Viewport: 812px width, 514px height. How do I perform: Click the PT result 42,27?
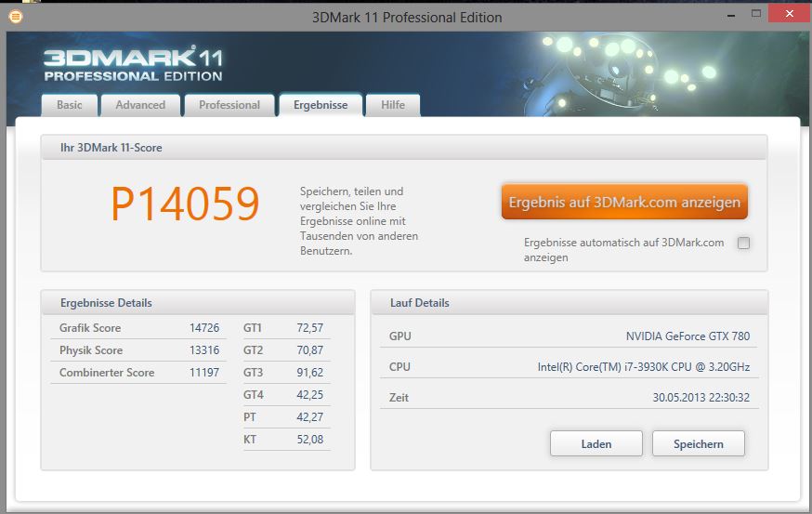coord(309,417)
